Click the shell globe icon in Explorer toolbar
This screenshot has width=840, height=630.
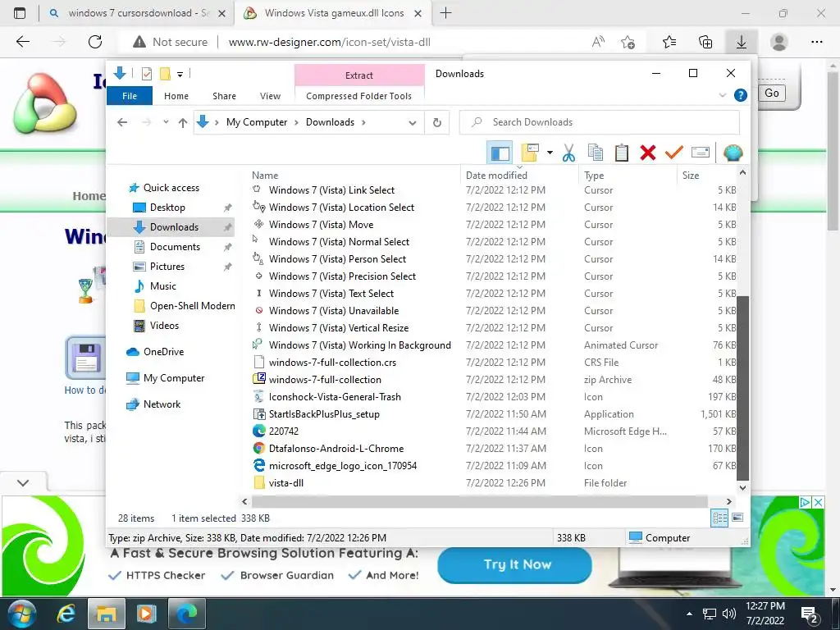pyautogui.click(x=733, y=153)
